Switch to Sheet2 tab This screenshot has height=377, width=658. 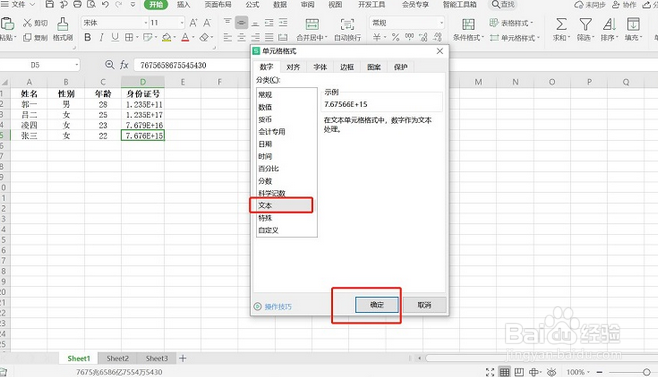[x=118, y=359]
